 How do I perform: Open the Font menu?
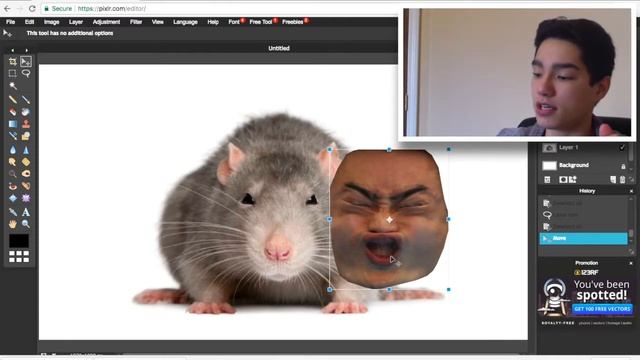click(234, 22)
